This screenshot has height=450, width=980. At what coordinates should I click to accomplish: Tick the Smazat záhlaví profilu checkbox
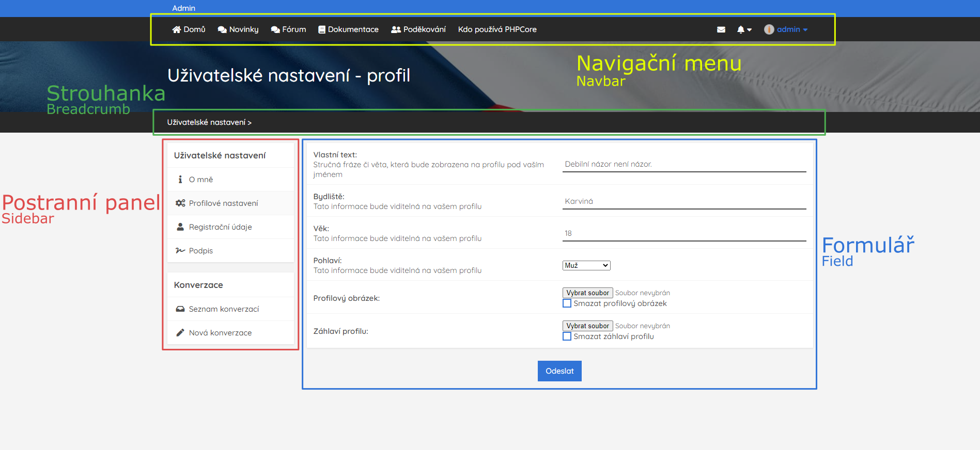point(567,336)
